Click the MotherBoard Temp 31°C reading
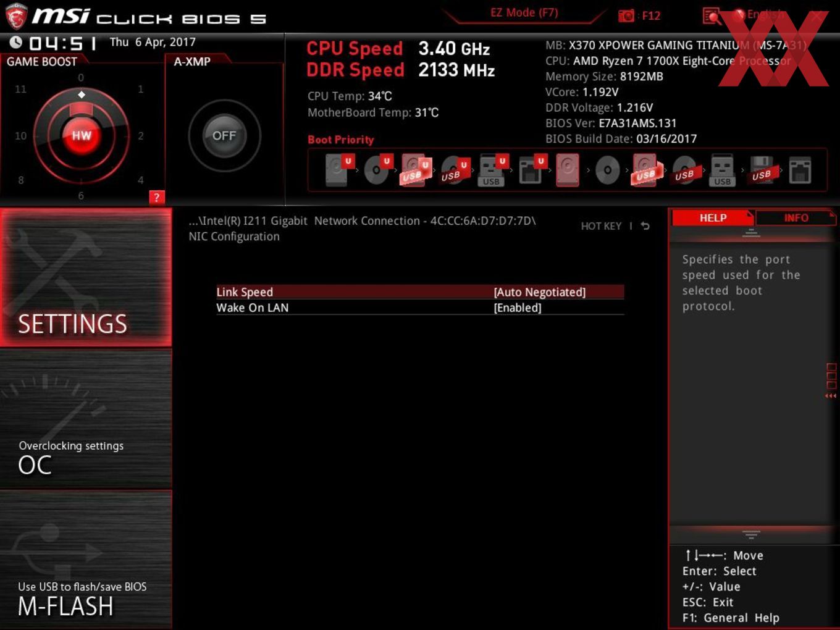This screenshot has width=840, height=630. [373, 112]
